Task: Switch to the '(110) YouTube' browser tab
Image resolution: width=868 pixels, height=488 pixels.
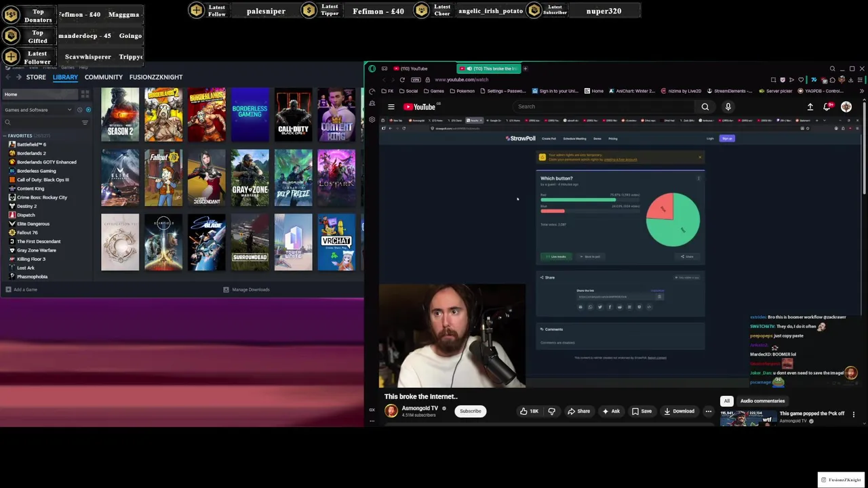Action: pos(414,68)
